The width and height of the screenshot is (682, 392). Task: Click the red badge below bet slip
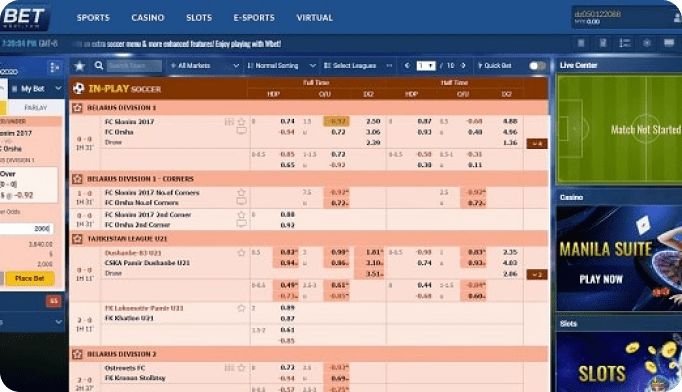53,301
